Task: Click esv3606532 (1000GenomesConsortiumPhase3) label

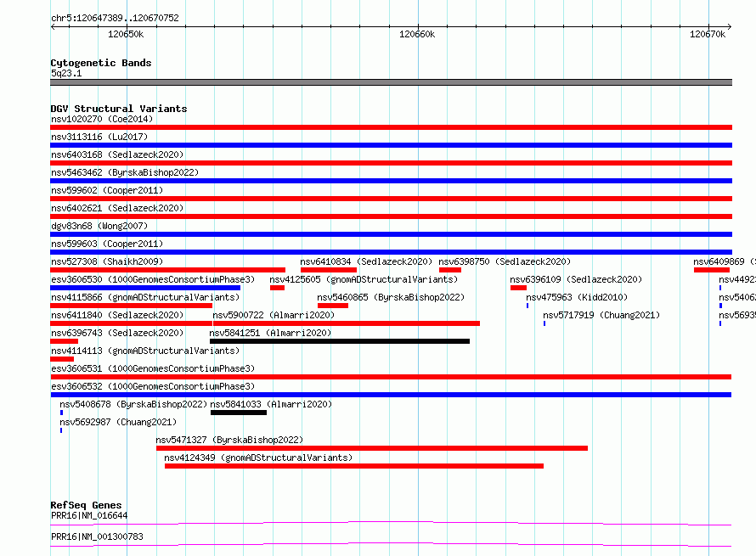Action: [153, 386]
